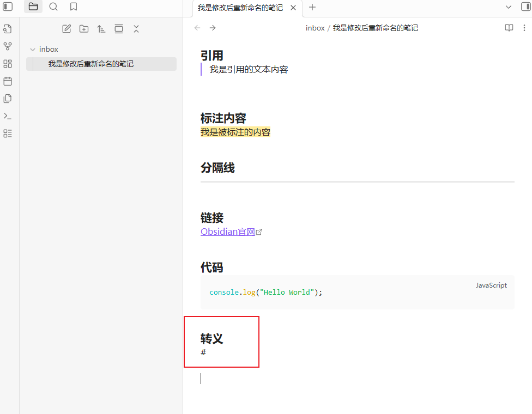Toggle the right sidebar panel icon
The width and height of the screenshot is (532, 414).
click(525, 7)
